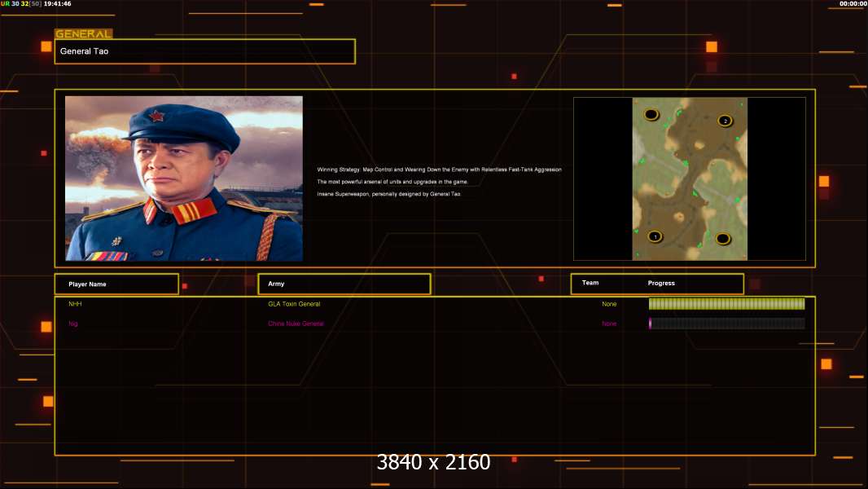Click the 'Insane Superweapon' description line
Screen dimensions: 868x489
pyautogui.click(x=388, y=194)
